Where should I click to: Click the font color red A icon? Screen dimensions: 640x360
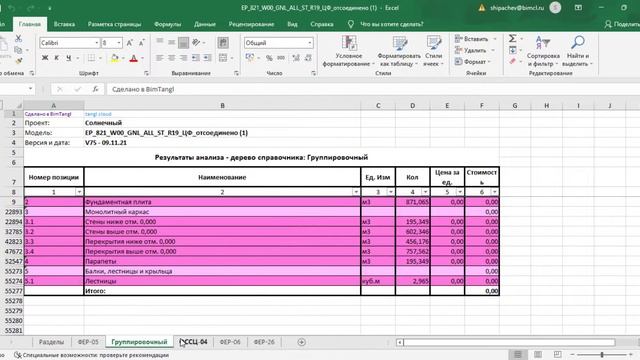click(133, 58)
